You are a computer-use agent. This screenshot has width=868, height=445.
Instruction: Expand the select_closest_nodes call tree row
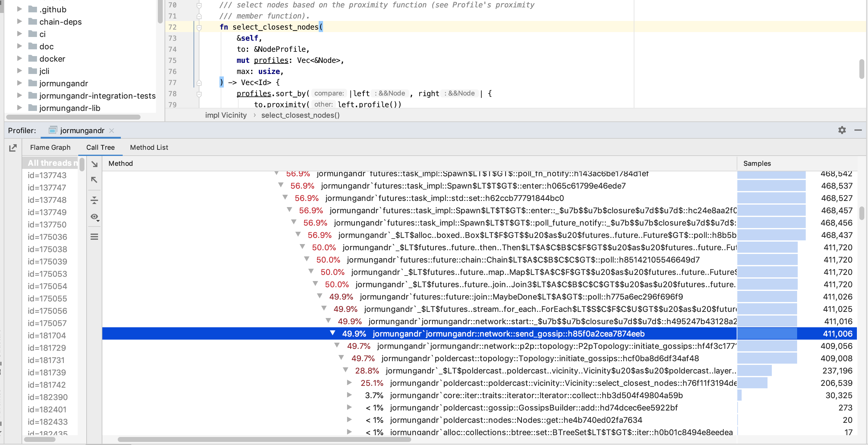[x=350, y=383]
